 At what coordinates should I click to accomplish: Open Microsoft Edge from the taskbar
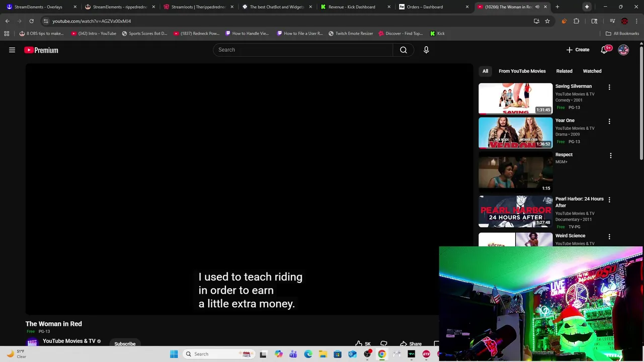[308, 354]
